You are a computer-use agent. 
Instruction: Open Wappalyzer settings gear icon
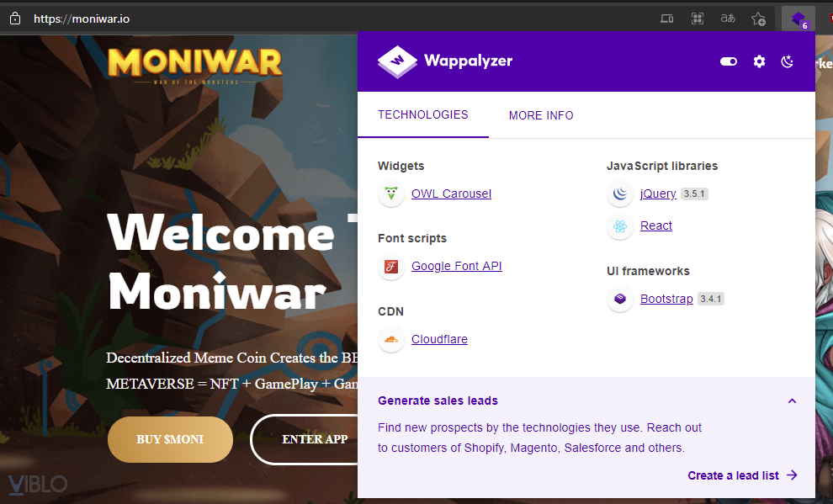coord(759,61)
